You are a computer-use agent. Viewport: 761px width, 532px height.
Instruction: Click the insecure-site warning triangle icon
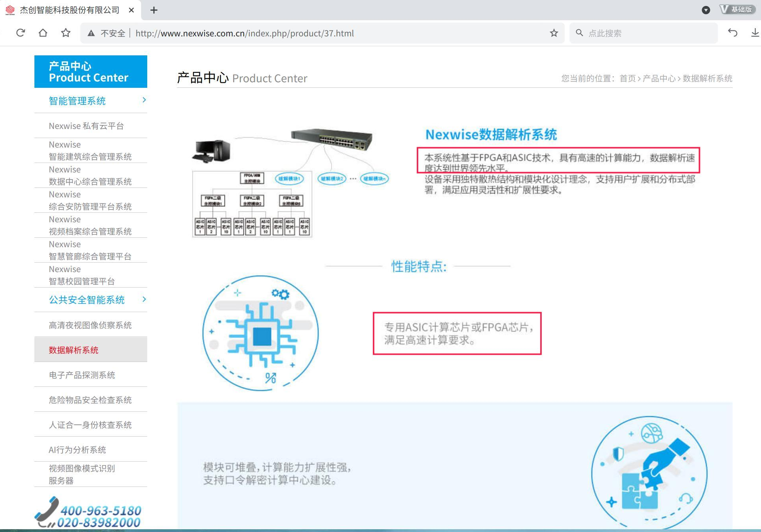[x=91, y=33]
